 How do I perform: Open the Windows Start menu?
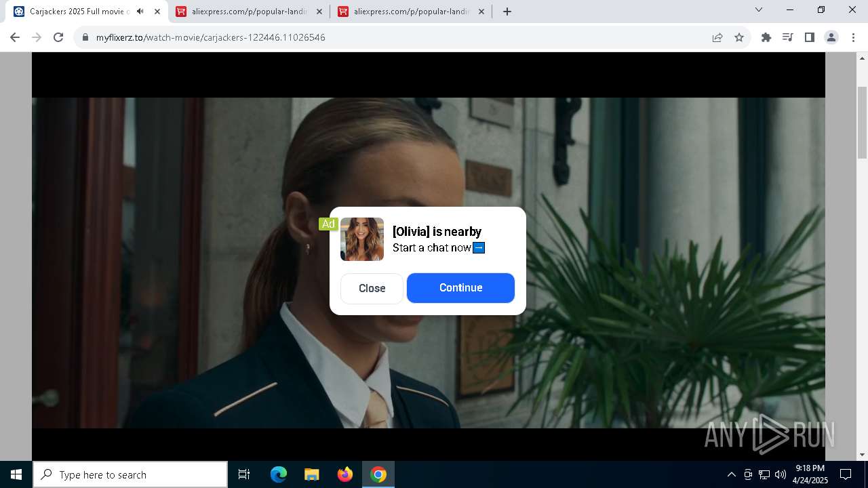tap(16, 474)
